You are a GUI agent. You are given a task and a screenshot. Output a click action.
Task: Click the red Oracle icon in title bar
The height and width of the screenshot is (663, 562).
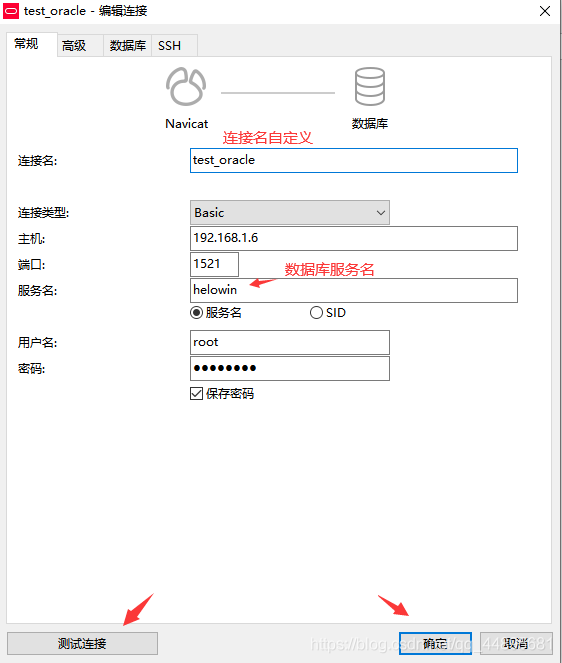click(x=11, y=11)
